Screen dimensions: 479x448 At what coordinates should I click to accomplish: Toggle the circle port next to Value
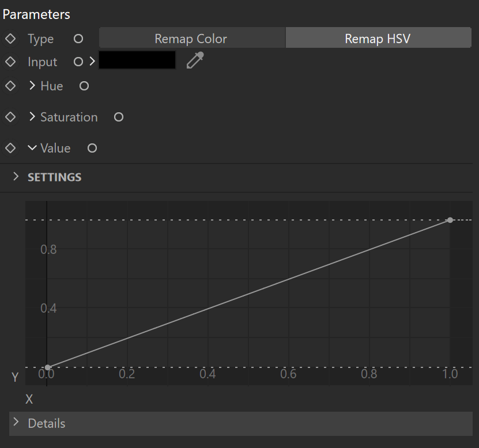92,148
